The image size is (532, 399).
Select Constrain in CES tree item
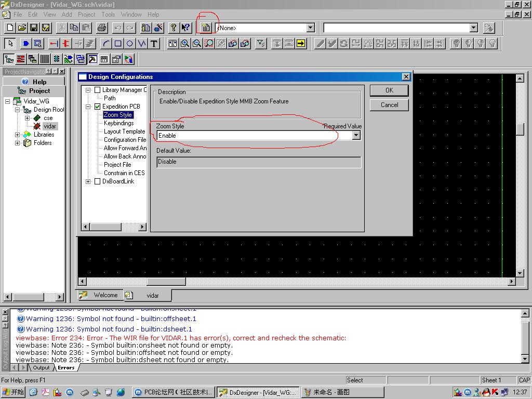(124, 173)
